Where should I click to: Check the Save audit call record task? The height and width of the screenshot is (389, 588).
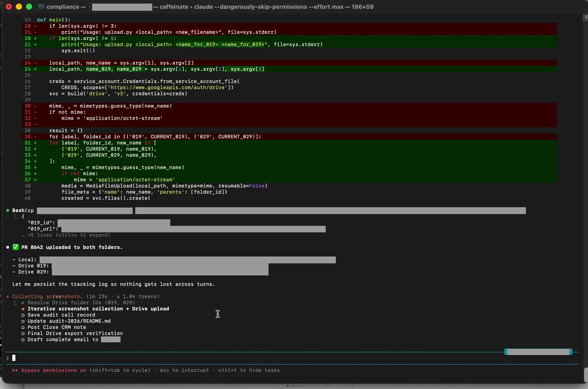[x=23, y=315]
